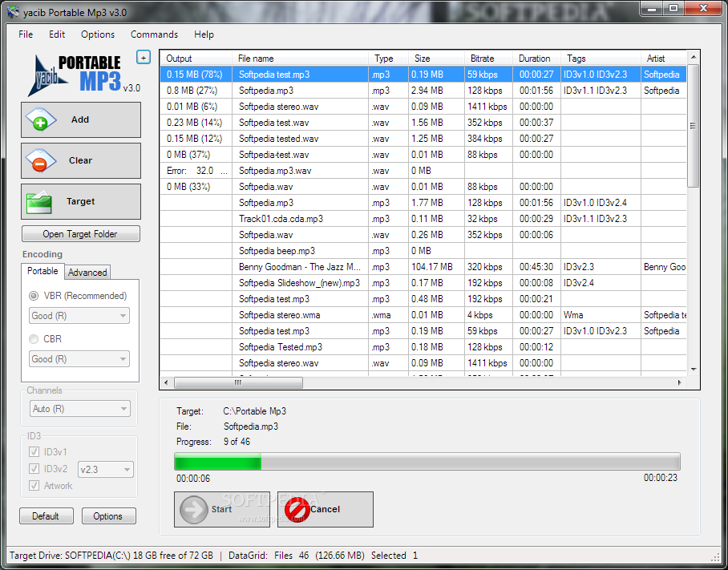This screenshot has width=728, height=570.
Task: Select the CBR radio button
Action: (34, 339)
